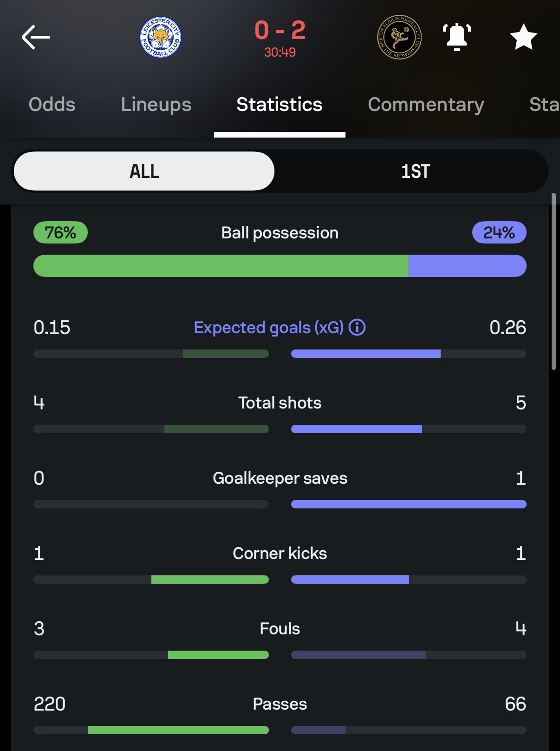Tap the 0 - 2 live score

[280, 31]
